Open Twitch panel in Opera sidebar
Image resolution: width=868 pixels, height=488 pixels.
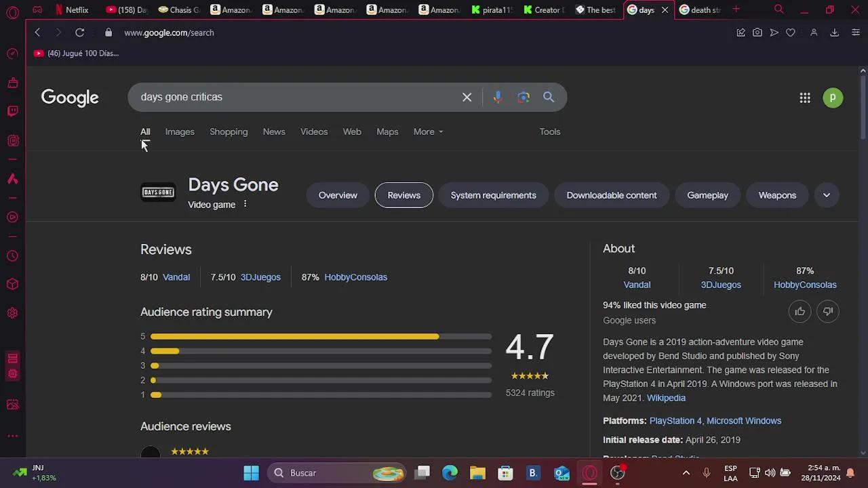(x=12, y=111)
